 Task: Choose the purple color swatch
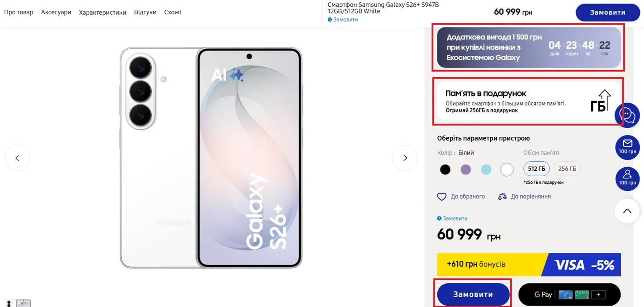(466, 170)
